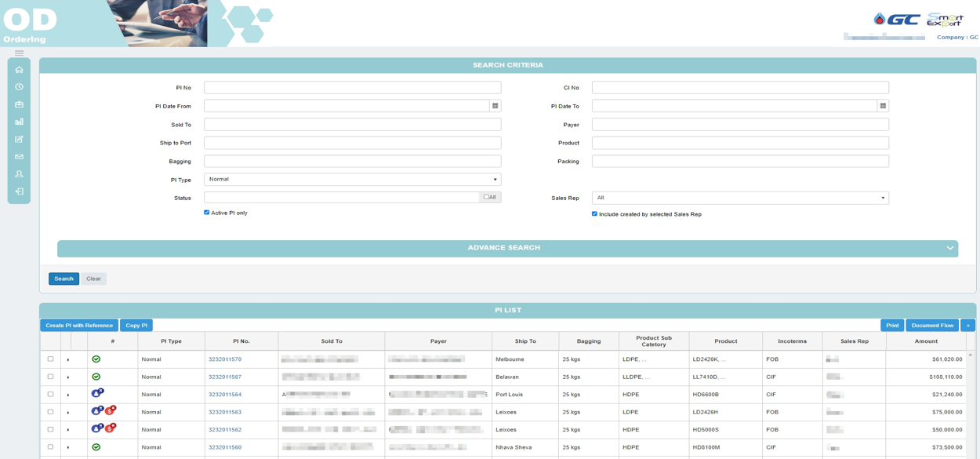Uncheck the Active PI only checkbox

[x=207, y=213]
